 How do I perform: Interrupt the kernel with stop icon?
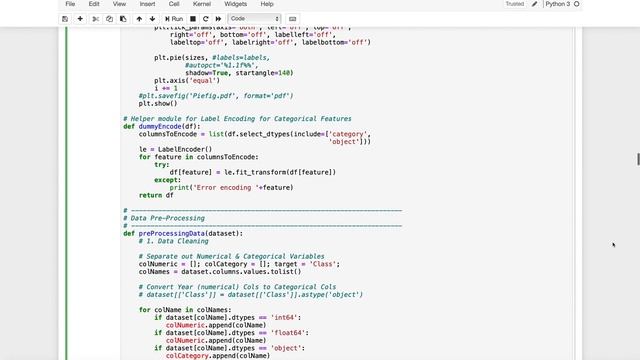point(193,19)
